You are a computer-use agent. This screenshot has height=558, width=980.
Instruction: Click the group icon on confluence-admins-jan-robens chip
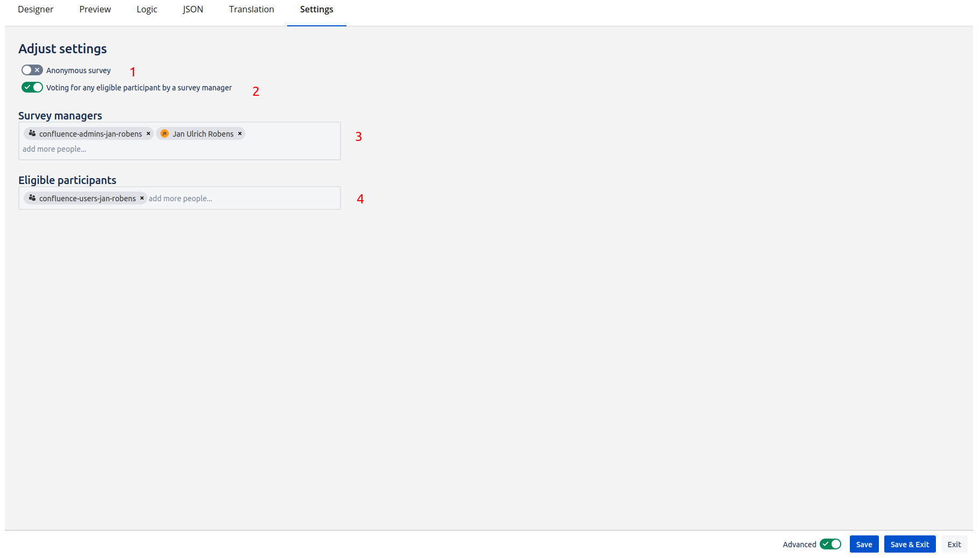[x=32, y=133]
